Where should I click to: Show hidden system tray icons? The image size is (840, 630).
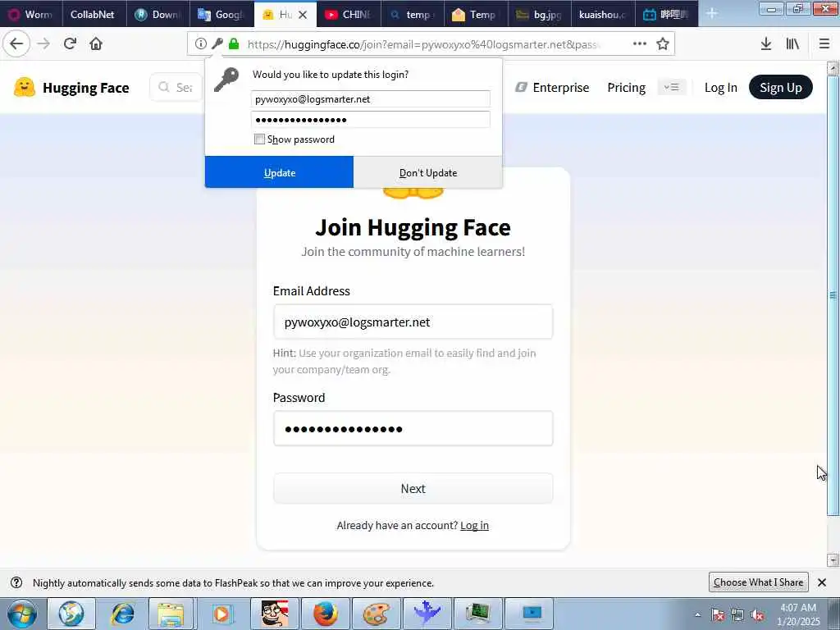point(697,615)
